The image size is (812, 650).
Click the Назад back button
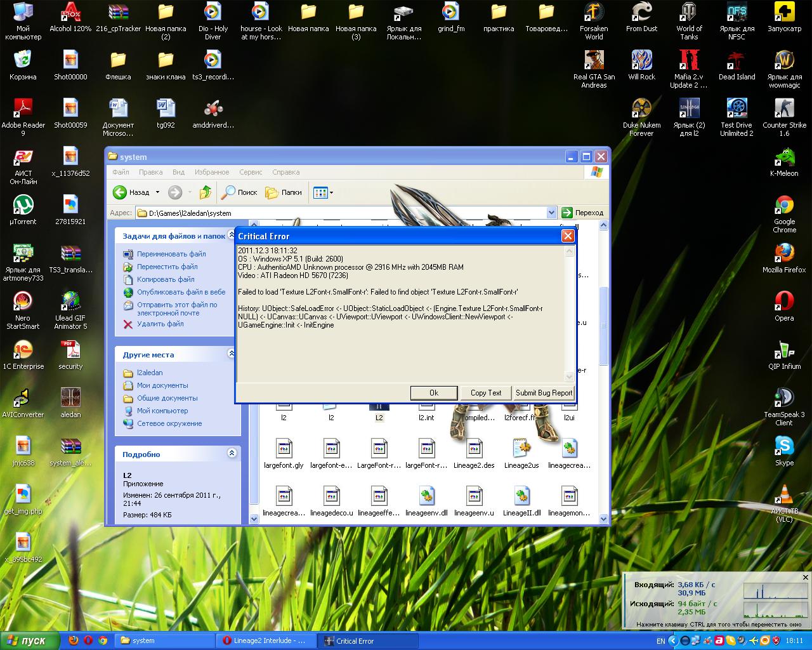coord(132,192)
